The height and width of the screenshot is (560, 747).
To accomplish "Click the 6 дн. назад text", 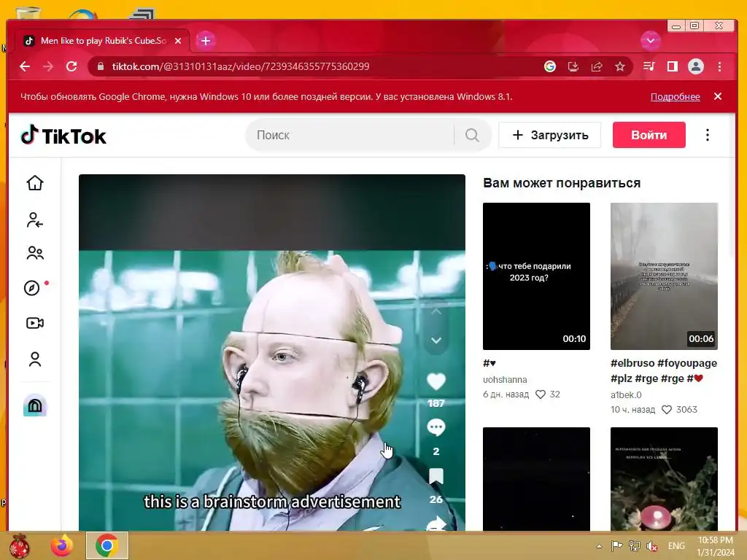I will click(506, 394).
